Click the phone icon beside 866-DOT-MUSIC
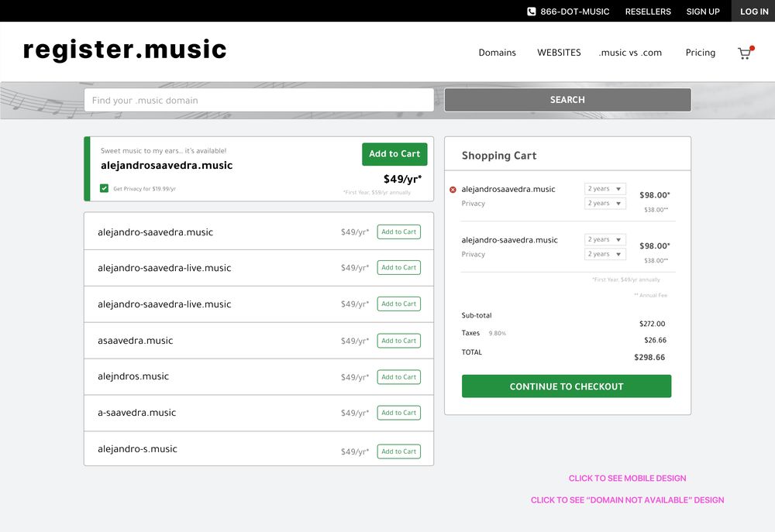This screenshot has height=532, width=775. (532, 12)
